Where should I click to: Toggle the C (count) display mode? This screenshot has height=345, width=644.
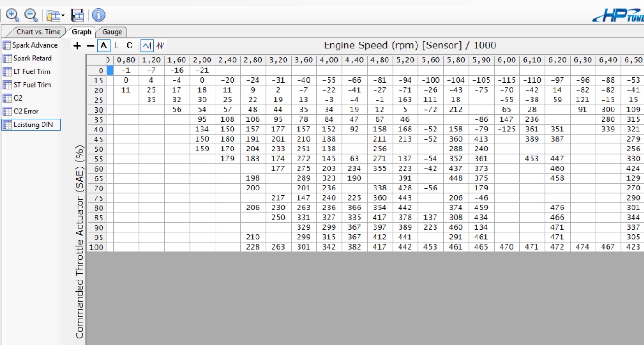pyautogui.click(x=130, y=46)
